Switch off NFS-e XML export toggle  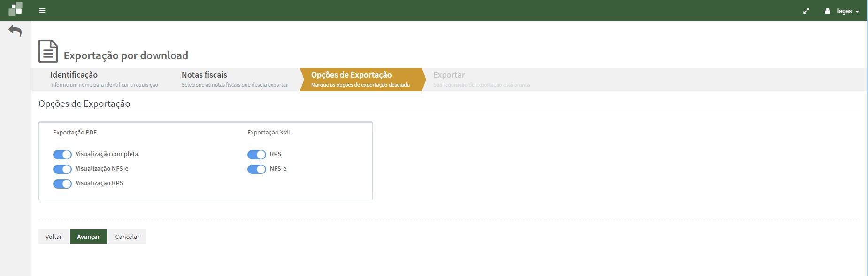pyautogui.click(x=256, y=169)
